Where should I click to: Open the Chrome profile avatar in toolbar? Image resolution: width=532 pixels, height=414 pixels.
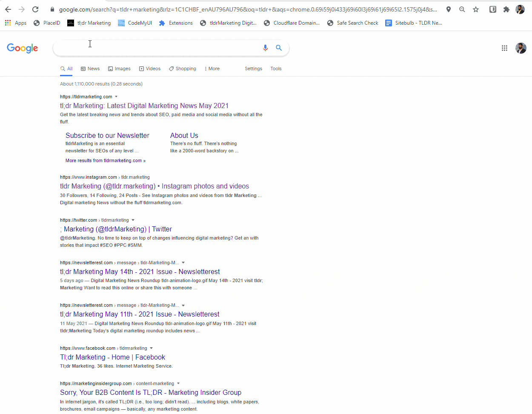[x=520, y=9]
